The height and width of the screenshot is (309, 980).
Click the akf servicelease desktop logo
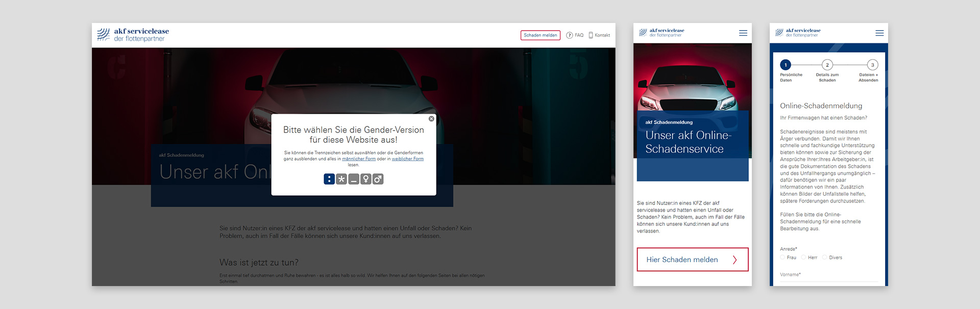click(133, 35)
